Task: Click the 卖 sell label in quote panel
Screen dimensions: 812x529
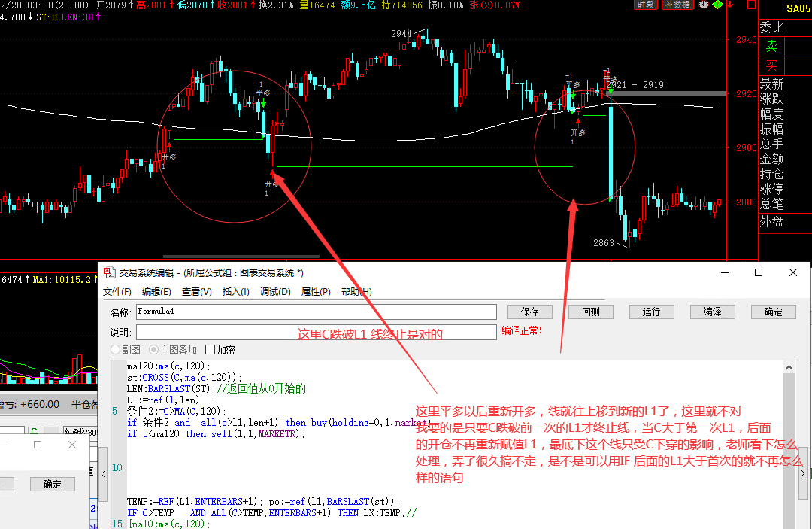Action: pyautogui.click(x=771, y=46)
